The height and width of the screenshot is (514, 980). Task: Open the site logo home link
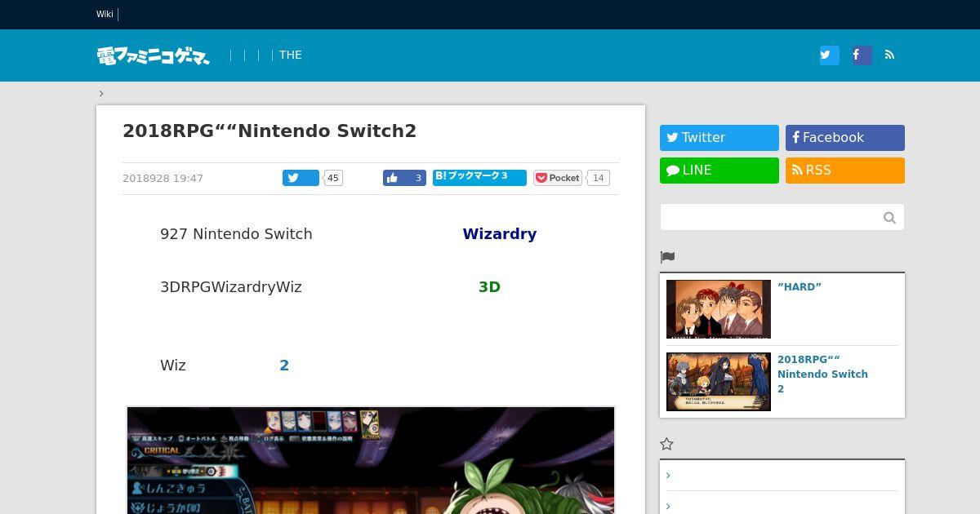(x=154, y=55)
